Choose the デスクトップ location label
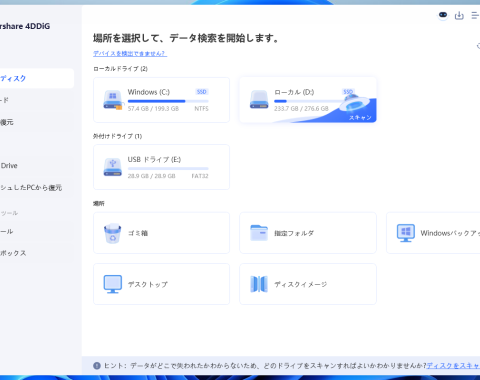 148,284
